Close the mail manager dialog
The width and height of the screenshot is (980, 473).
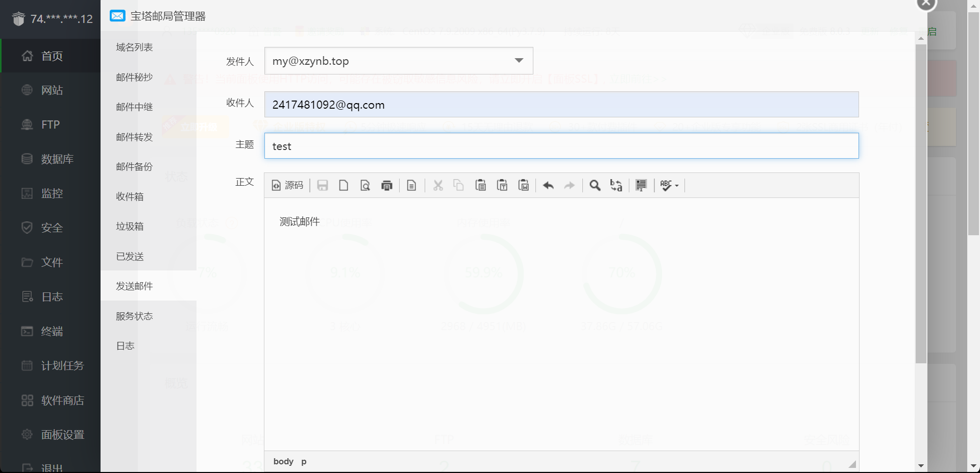click(x=926, y=3)
